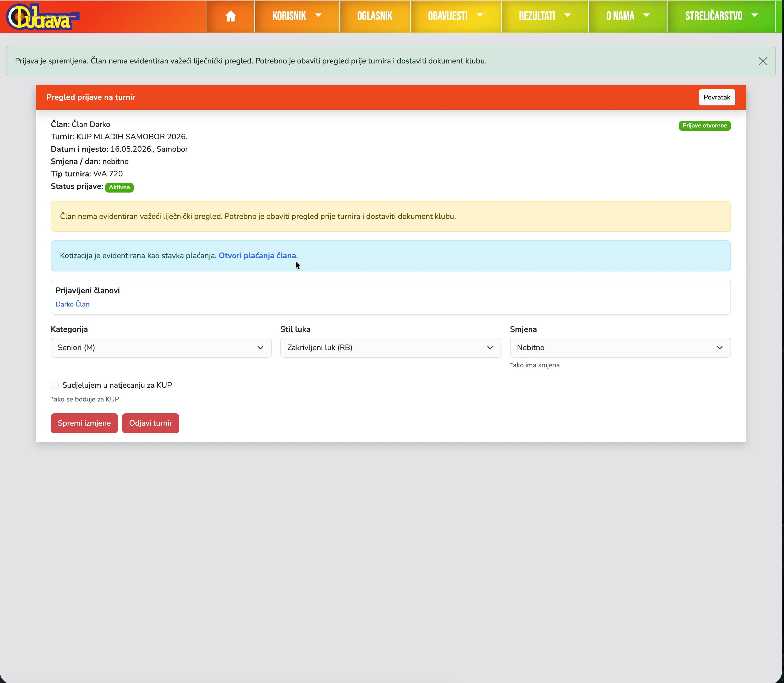The height and width of the screenshot is (683, 784).
Task: Open the Kategorija dropdown
Action: point(161,348)
